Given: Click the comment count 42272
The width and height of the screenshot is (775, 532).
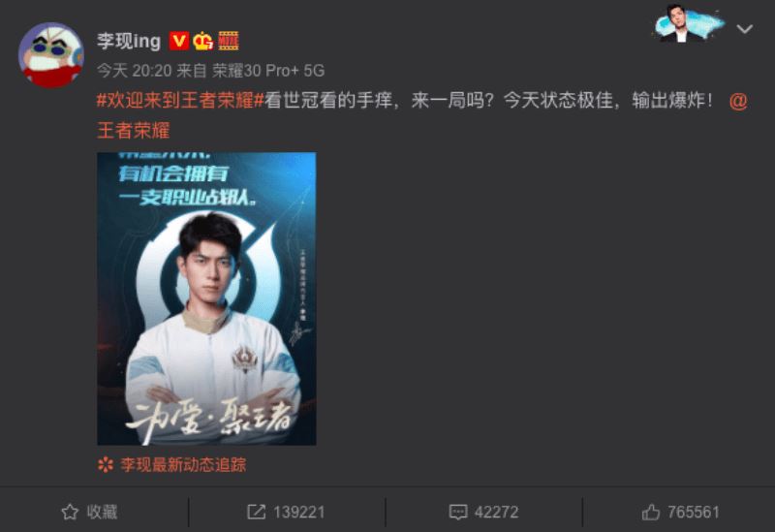Looking at the screenshot, I should [x=496, y=512].
